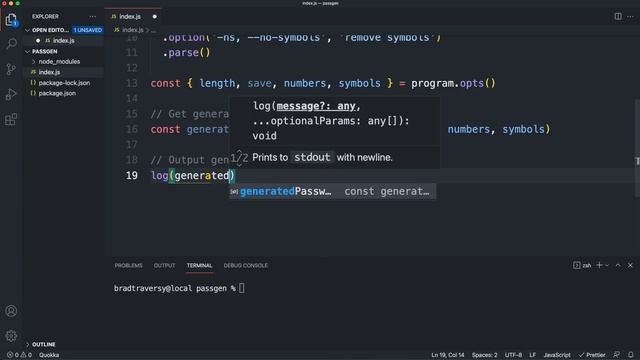Click the split editor icon
The height and width of the screenshot is (360, 640).
click(x=618, y=16)
